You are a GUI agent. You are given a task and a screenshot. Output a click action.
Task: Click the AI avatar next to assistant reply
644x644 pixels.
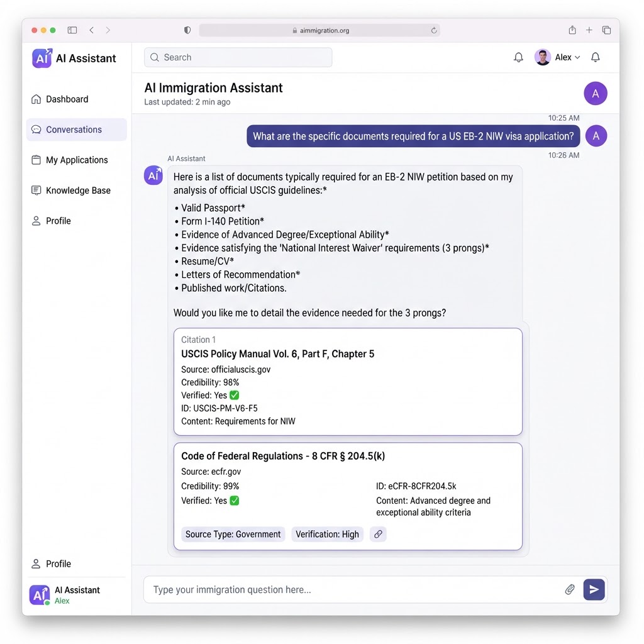pyautogui.click(x=153, y=175)
